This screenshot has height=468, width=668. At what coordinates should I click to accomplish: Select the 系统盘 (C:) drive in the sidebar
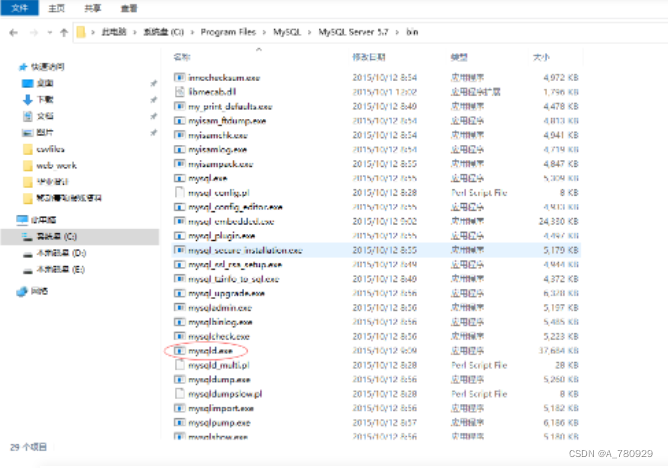(80, 236)
